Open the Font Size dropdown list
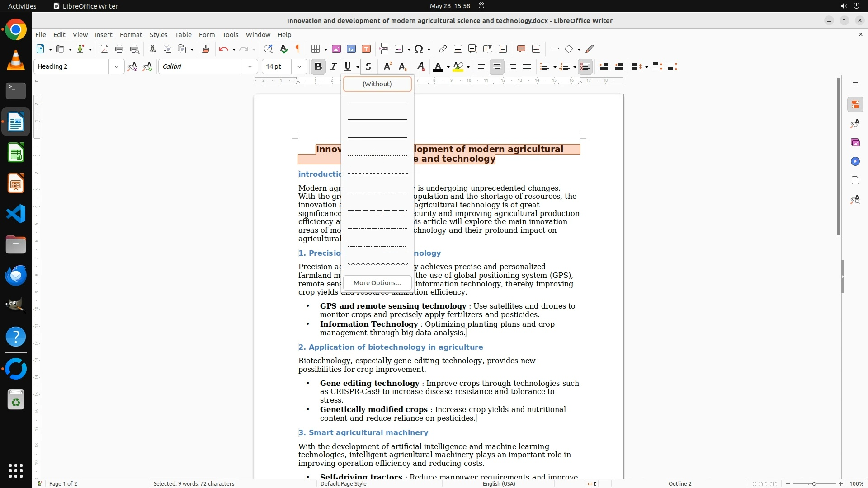868x488 pixels. tap(299, 66)
